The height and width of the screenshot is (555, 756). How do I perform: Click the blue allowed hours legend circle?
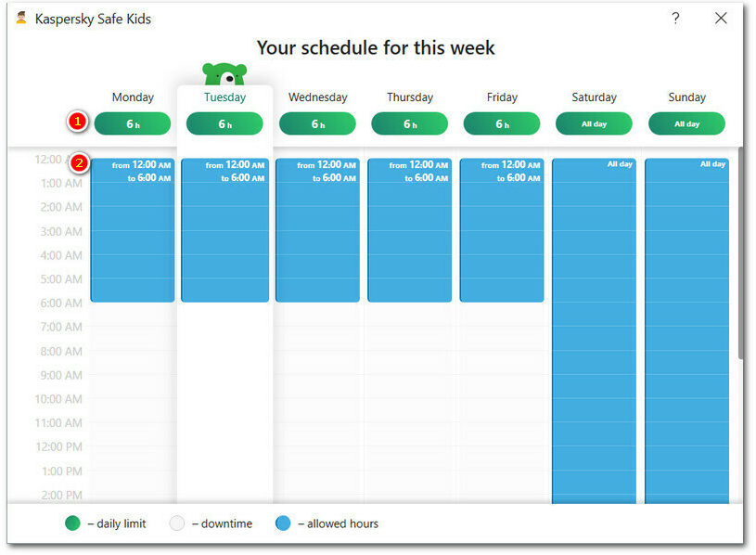[x=284, y=523]
